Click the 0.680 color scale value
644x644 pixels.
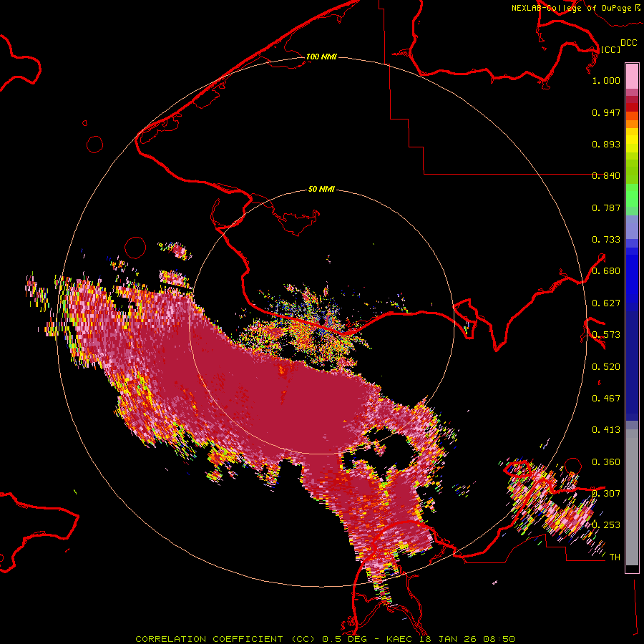[606, 271]
